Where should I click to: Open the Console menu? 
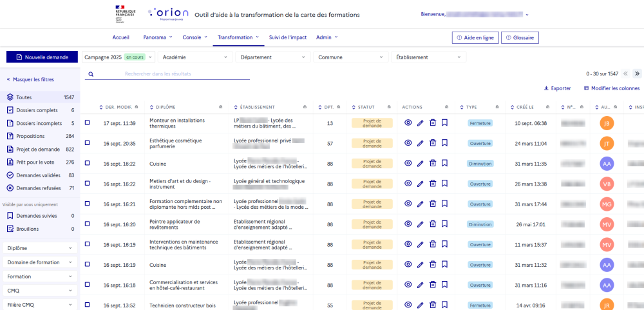point(195,37)
